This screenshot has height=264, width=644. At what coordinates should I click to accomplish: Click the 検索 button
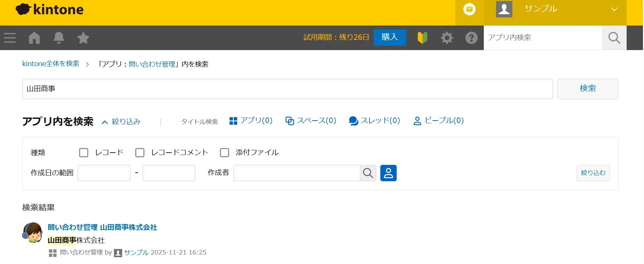point(588,89)
